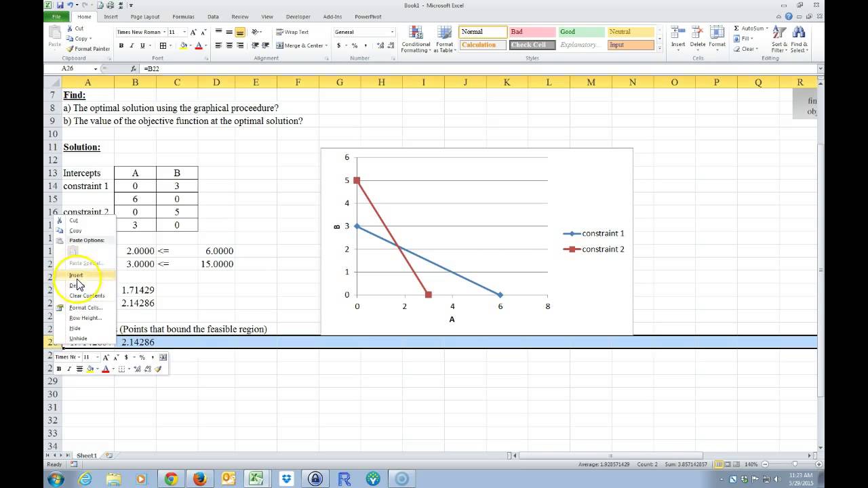Switch to the Page Layout ribbon tab
This screenshot has width=868, height=488.
[145, 16]
